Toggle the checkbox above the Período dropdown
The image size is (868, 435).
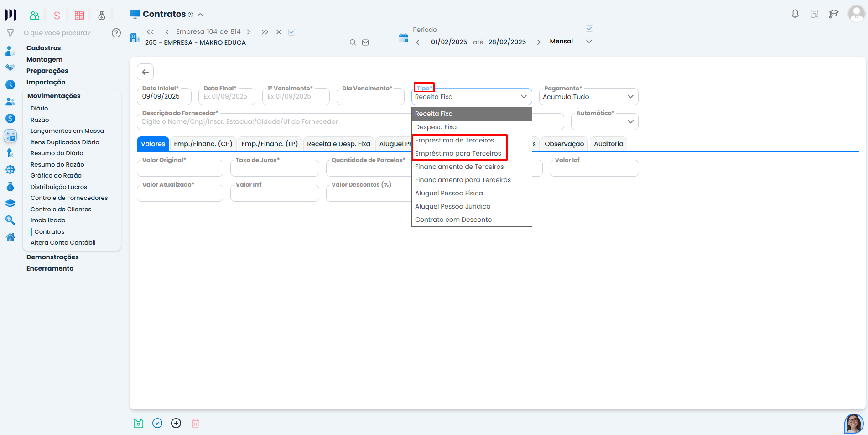click(x=589, y=29)
